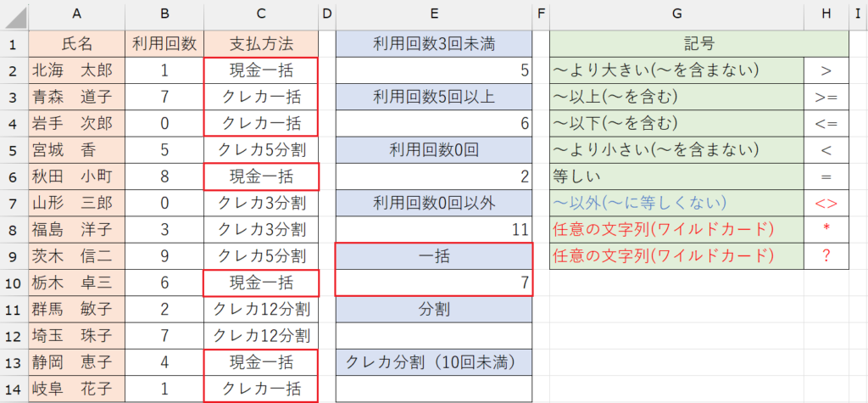Click the 支払方法 header cell
Screen dimensions: 868x403
click(x=261, y=44)
